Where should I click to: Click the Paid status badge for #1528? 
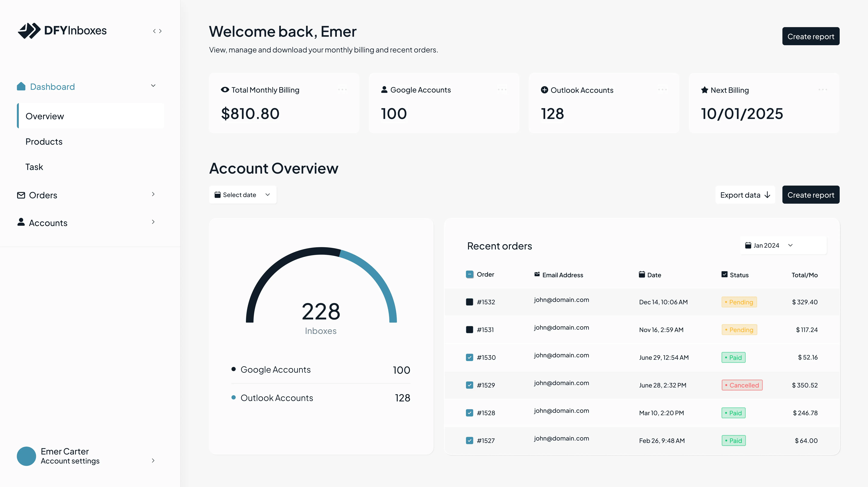pos(734,413)
